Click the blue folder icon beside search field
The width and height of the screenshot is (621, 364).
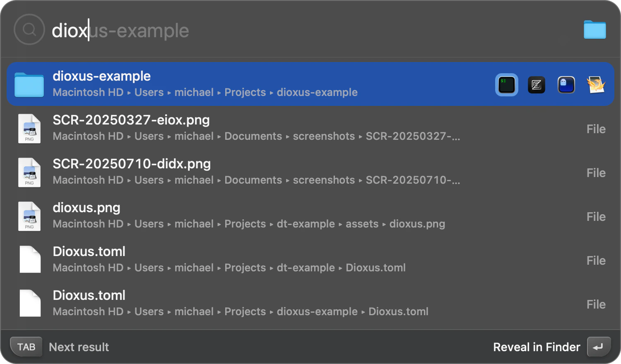coord(595,30)
